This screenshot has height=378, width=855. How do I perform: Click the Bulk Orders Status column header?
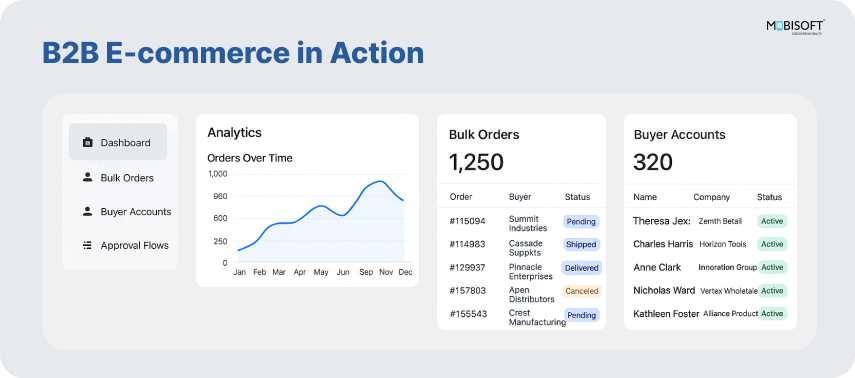click(577, 197)
